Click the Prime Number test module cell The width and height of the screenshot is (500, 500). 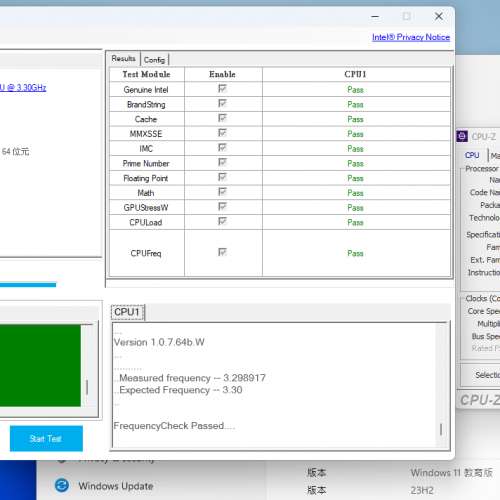point(146,163)
